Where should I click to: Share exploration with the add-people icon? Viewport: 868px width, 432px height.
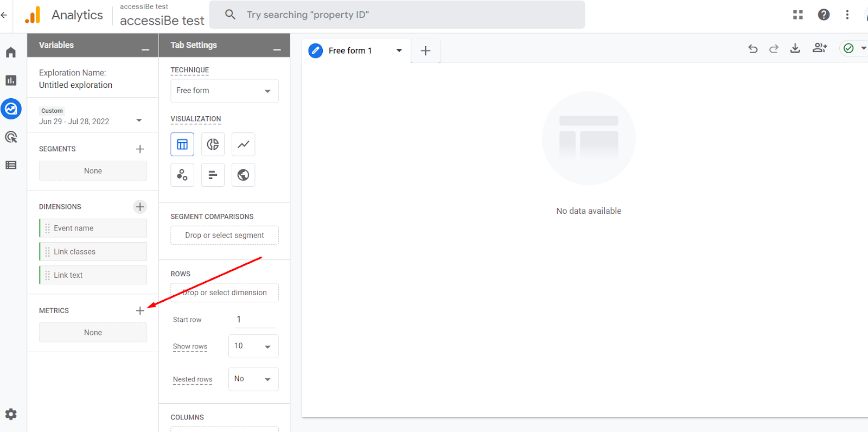point(819,48)
